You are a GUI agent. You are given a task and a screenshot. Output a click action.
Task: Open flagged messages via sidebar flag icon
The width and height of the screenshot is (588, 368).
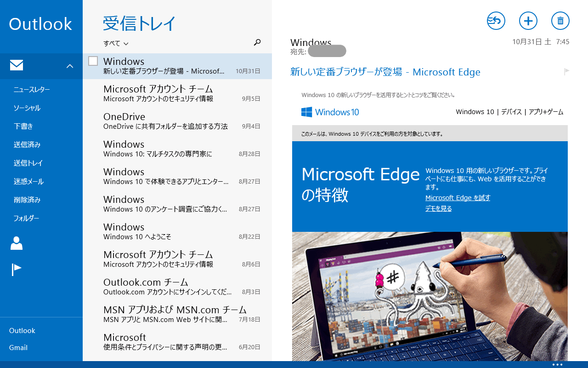coord(17,270)
